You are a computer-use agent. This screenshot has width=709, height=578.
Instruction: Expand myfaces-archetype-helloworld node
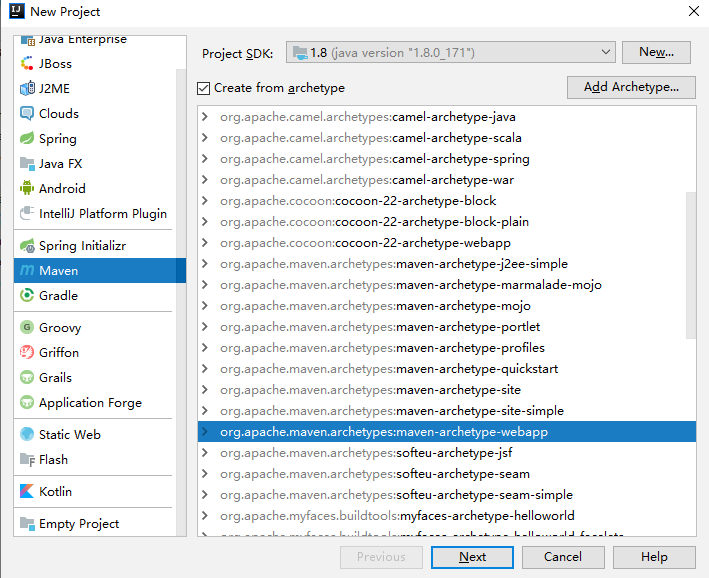(x=205, y=516)
